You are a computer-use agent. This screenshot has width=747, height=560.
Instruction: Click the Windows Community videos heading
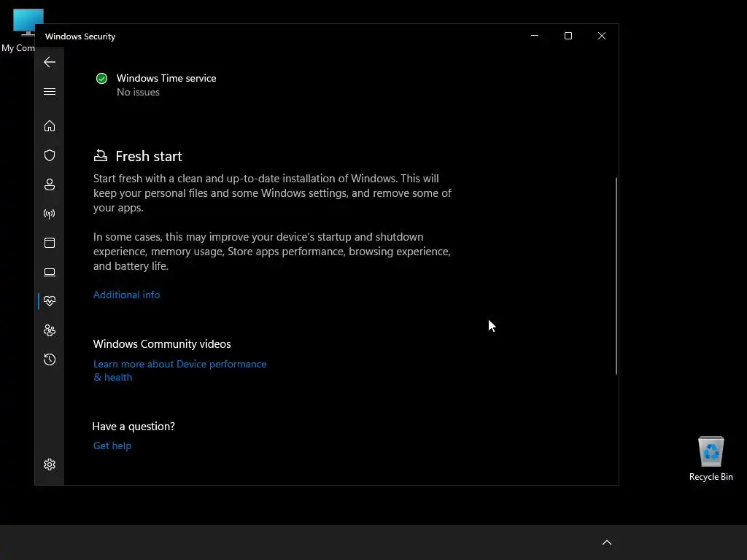tap(162, 344)
